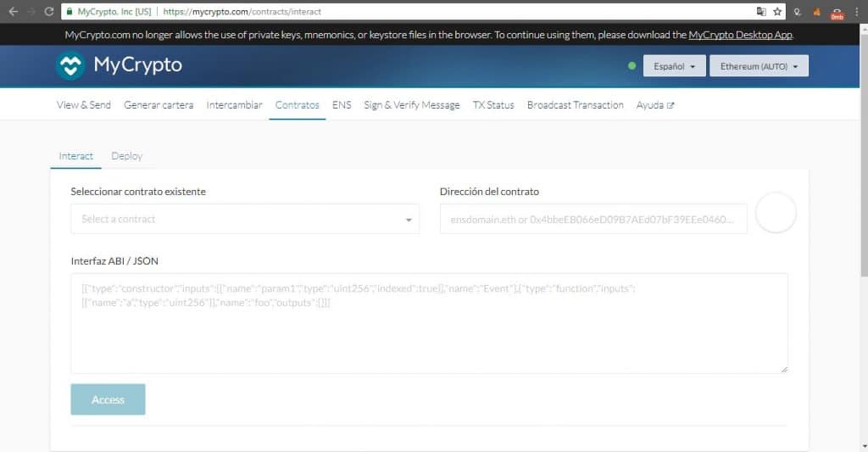Open the Chrome three-dot menu
Screen dimensions: 868x452
[x=857, y=12]
